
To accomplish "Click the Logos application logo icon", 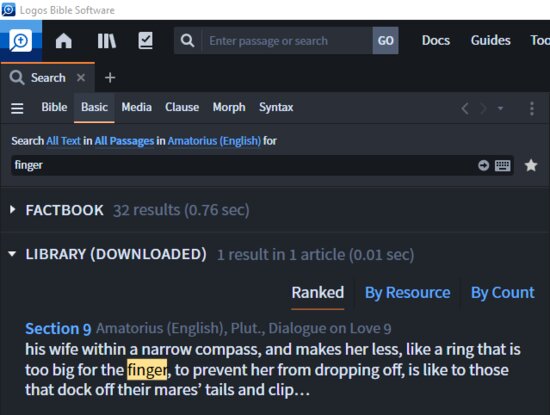I will [x=21, y=41].
